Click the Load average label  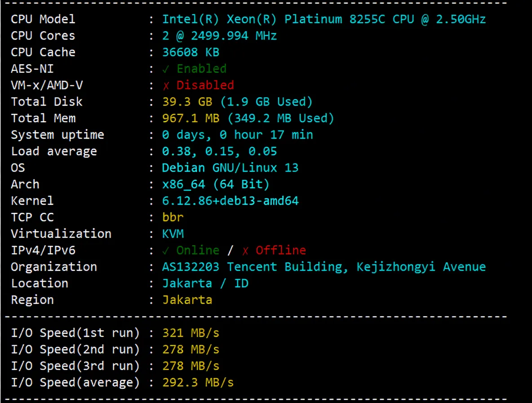tap(54, 152)
